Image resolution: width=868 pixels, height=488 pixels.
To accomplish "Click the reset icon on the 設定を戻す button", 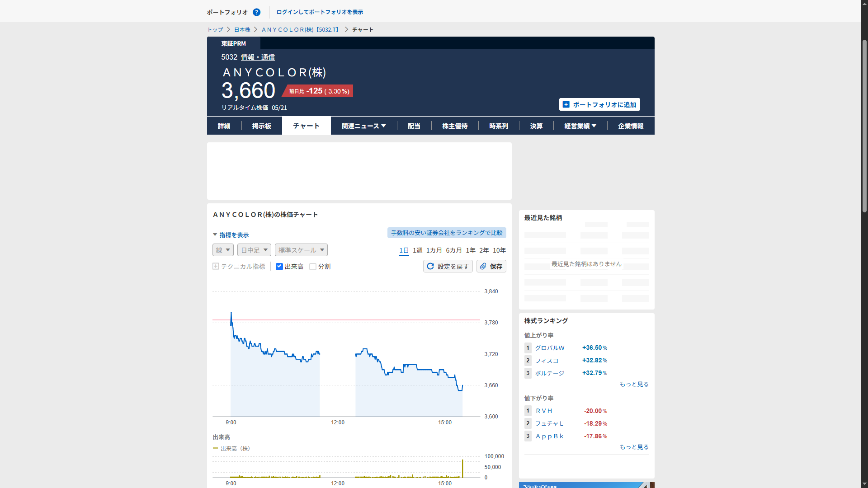I will [x=430, y=266].
